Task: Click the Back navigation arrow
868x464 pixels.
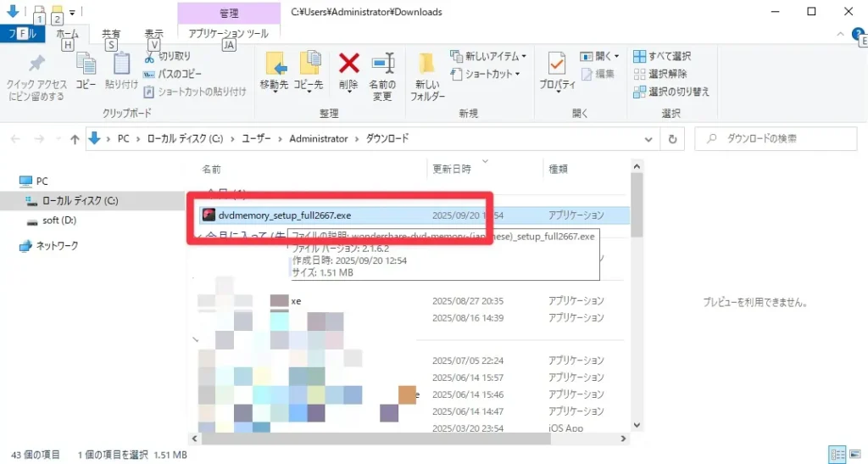Action: click(x=15, y=139)
